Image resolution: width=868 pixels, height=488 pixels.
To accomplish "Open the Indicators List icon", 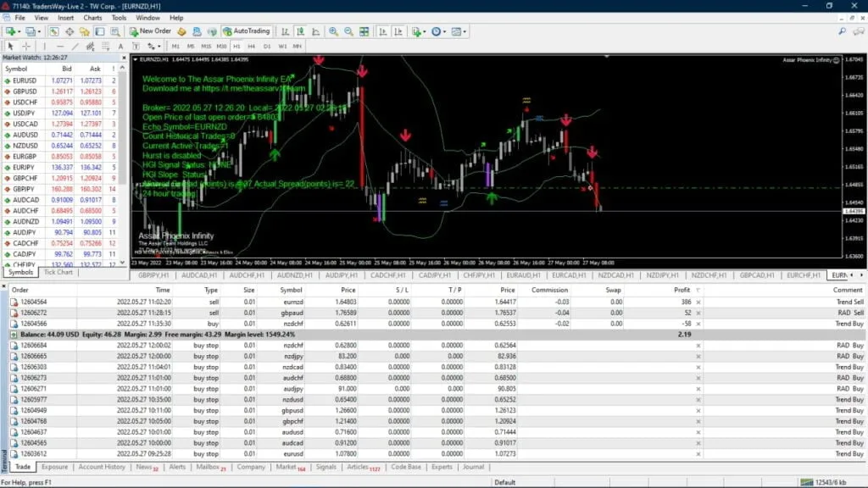I will 415,31.
